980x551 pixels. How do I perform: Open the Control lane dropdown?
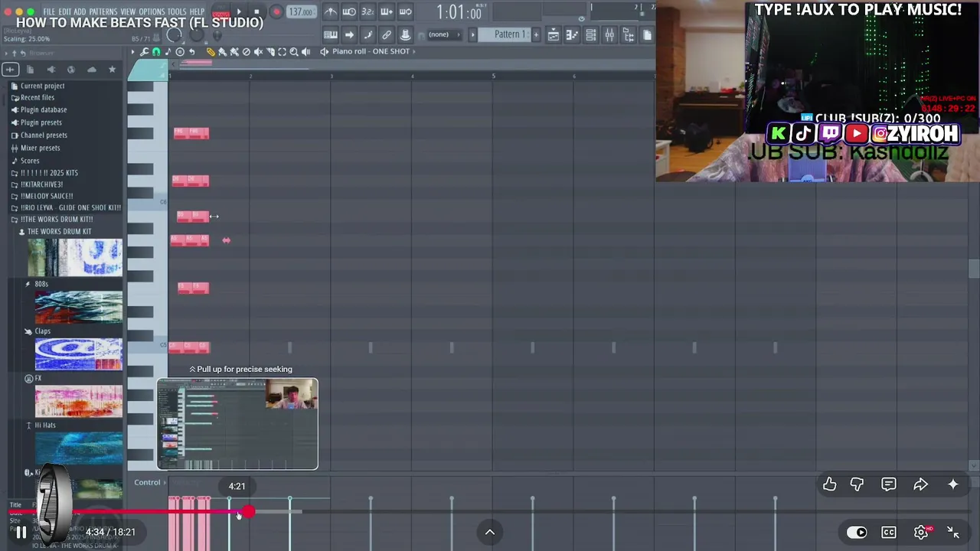pos(150,482)
